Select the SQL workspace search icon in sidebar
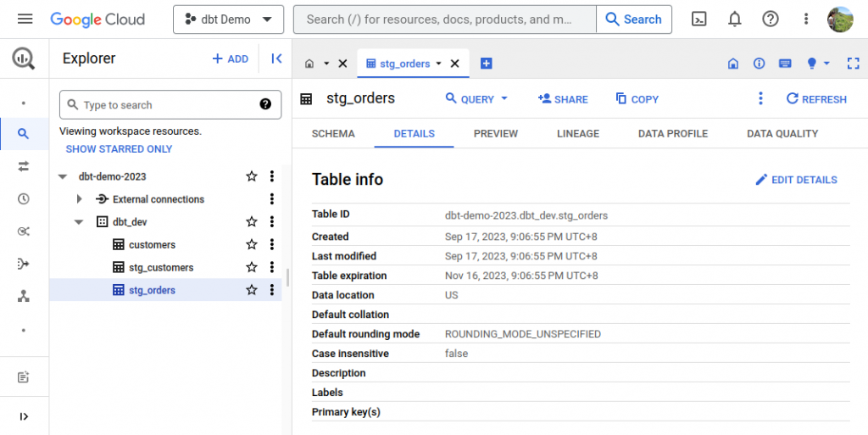This screenshot has height=435, width=868. 23,133
